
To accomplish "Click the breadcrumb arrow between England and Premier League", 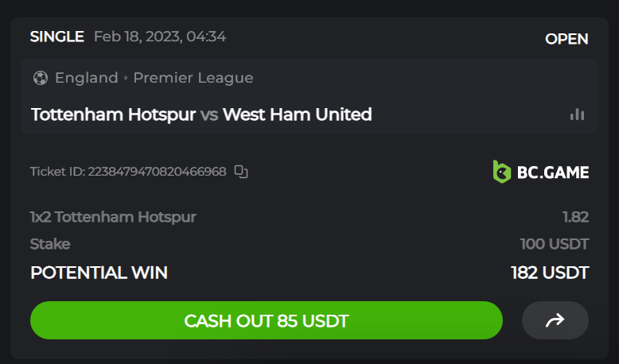I will coord(126,78).
